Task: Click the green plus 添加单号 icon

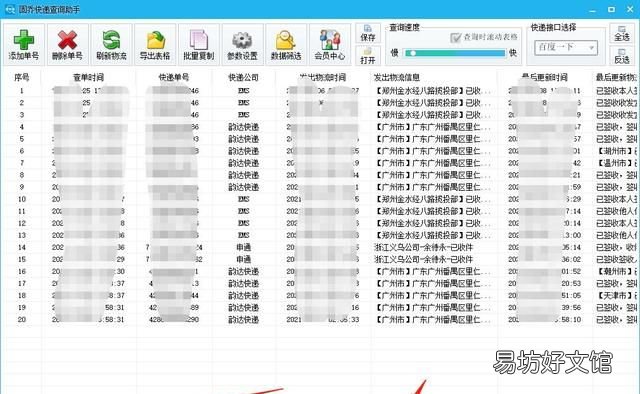Action: pyautogui.click(x=24, y=44)
